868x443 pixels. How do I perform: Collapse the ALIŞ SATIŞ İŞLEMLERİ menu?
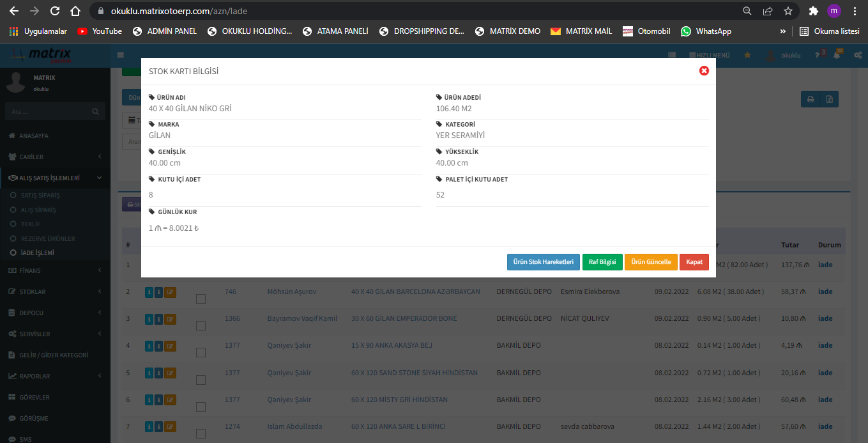pyautogui.click(x=55, y=178)
